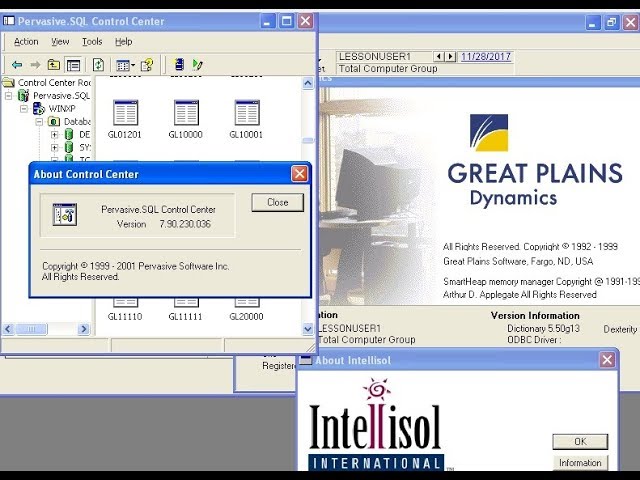Image resolution: width=640 pixels, height=480 pixels.
Task: Toggle the console tree show/hide toolbar icon
Action: [x=73, y=65]
